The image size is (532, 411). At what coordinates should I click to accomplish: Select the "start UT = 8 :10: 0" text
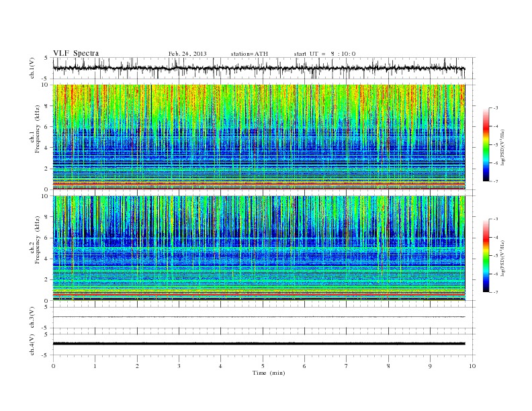tap(324, 54)
